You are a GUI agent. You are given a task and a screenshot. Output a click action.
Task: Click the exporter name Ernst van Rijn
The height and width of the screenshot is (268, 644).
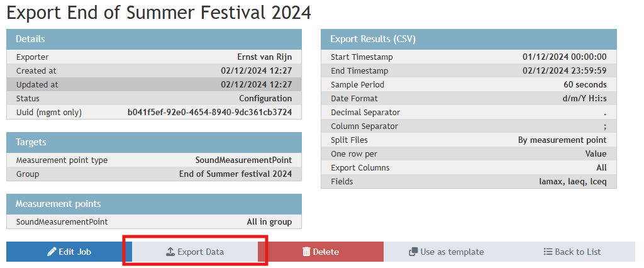[x=264, y=57]
